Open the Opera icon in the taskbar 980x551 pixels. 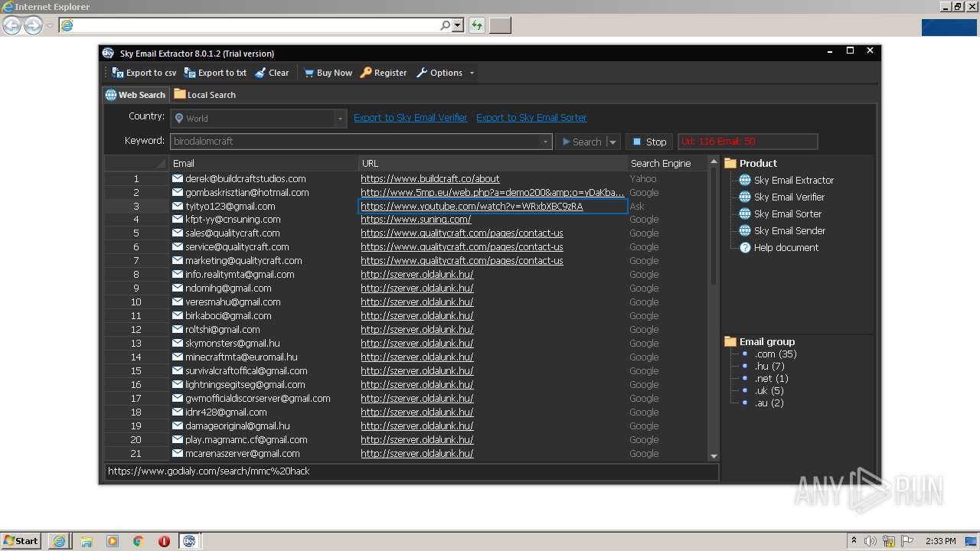tap(164, 541)
